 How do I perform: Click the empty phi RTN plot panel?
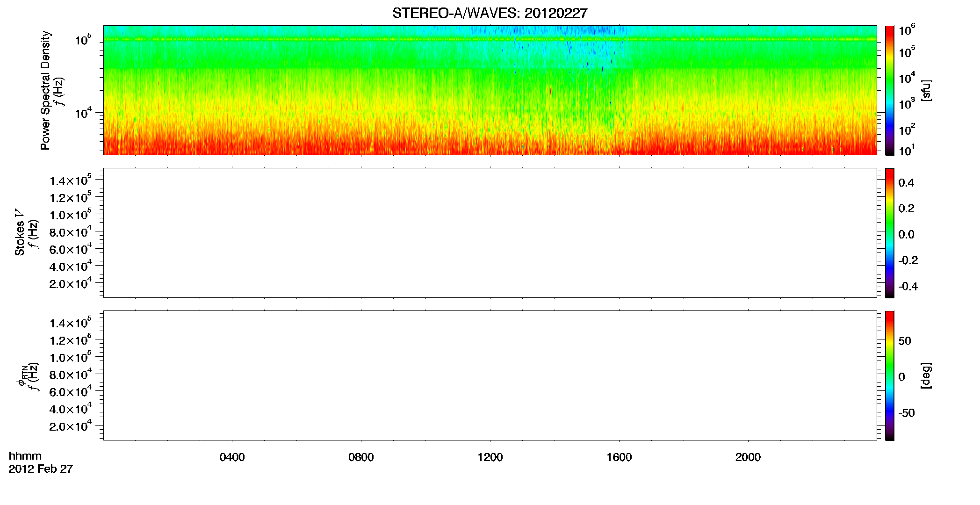point(490,375)
